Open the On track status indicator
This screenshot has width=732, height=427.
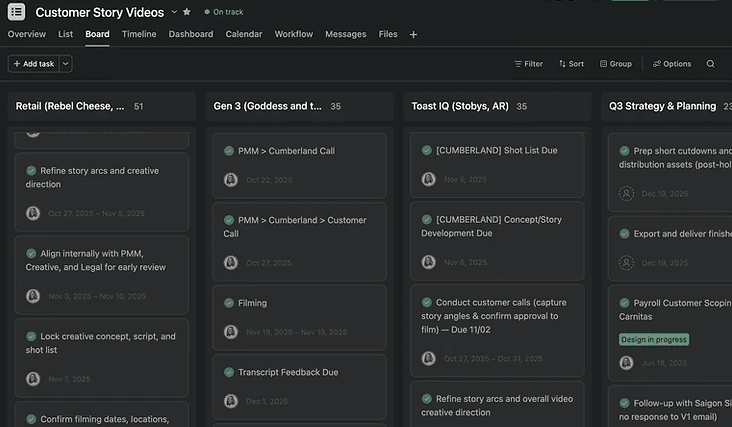click(x=224, y=12)
